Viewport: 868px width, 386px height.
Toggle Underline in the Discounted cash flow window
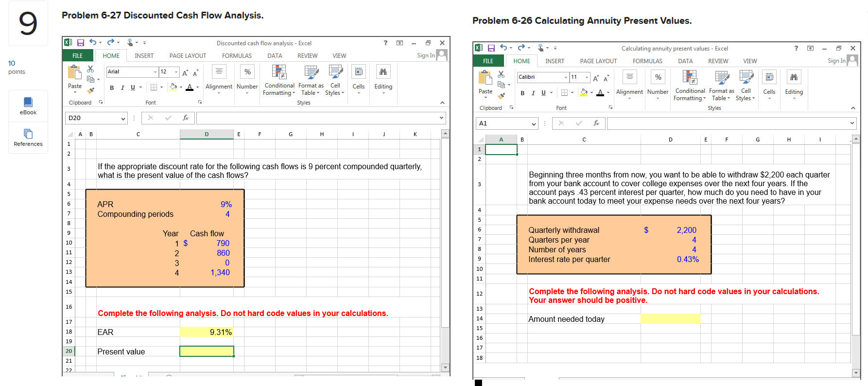pyautogui.click(x=133, y=88)
